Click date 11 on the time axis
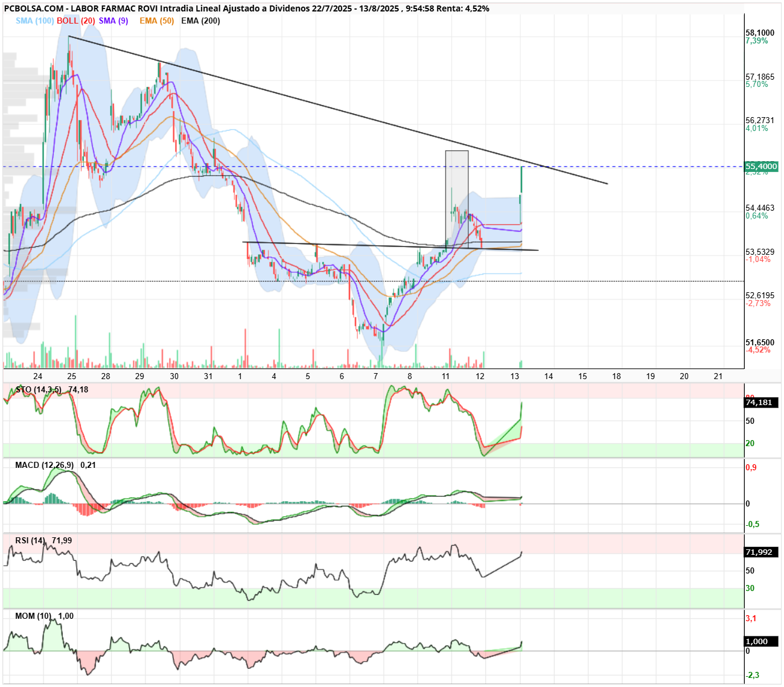 [x=446, y=376]
